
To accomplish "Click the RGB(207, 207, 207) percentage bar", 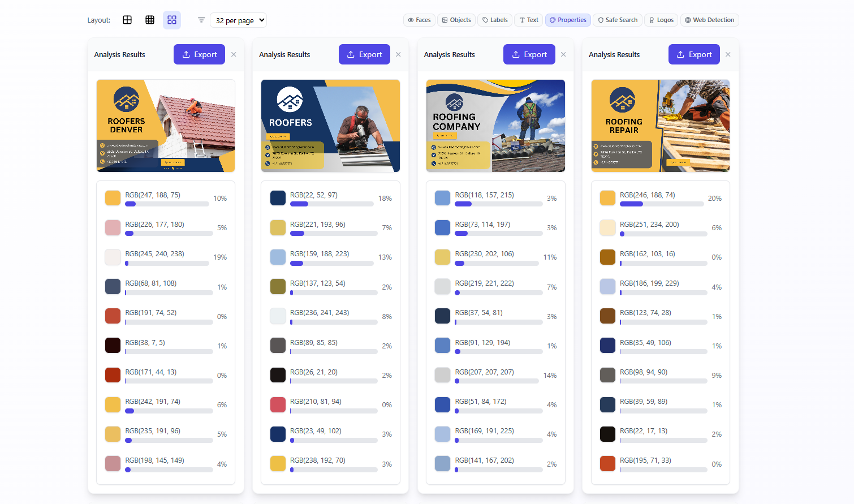I will click(x=497, y=381).
